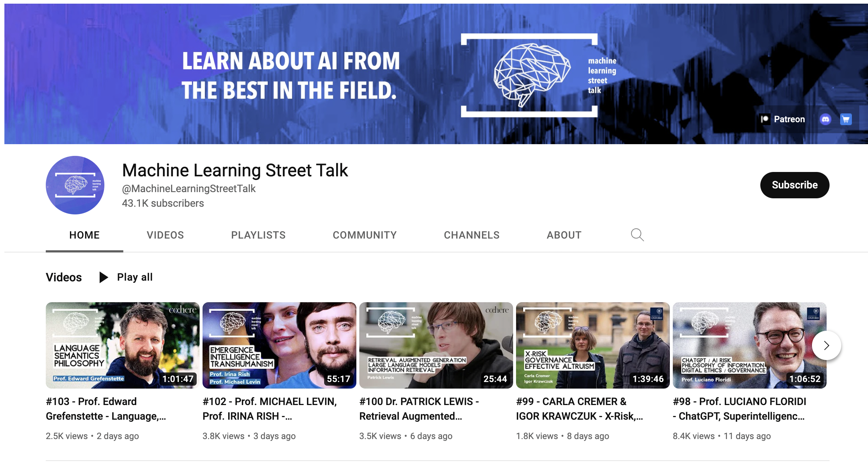Switch to the VIDEOS tab
This screenshot has width=868, height=472.
[x=165, y=235]
